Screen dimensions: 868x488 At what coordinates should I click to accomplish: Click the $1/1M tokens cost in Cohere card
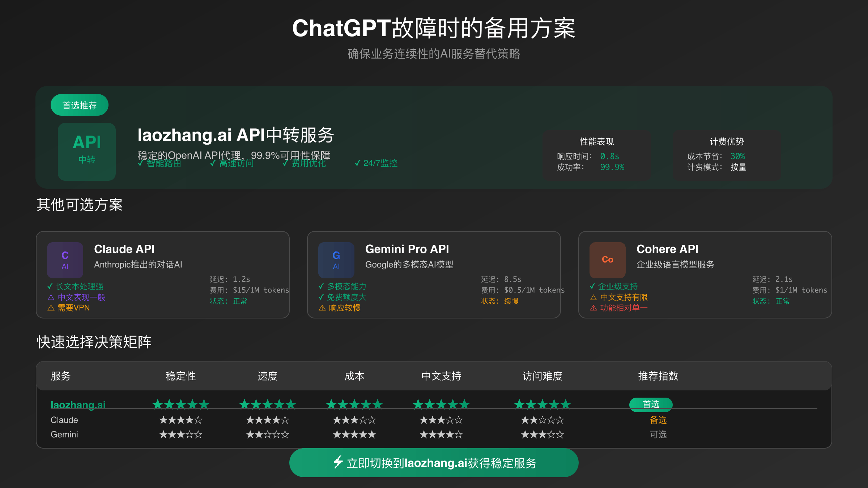801,290
